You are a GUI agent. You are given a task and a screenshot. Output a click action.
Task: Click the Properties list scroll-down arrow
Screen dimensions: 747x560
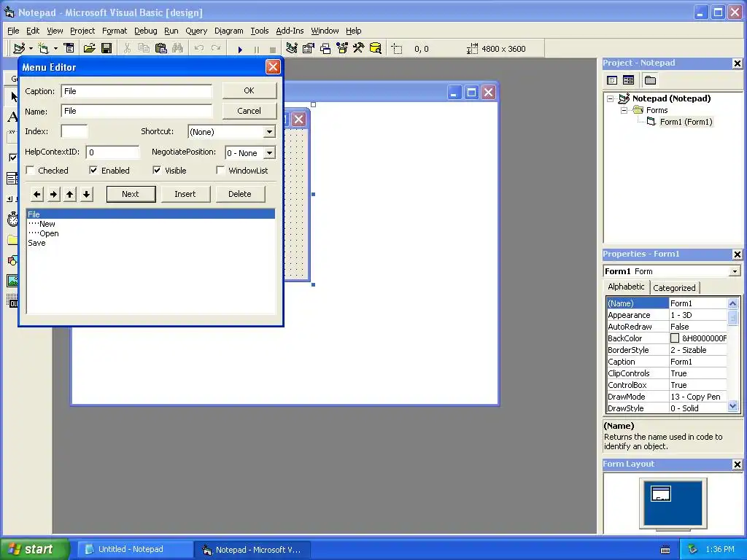coord(732,406)
